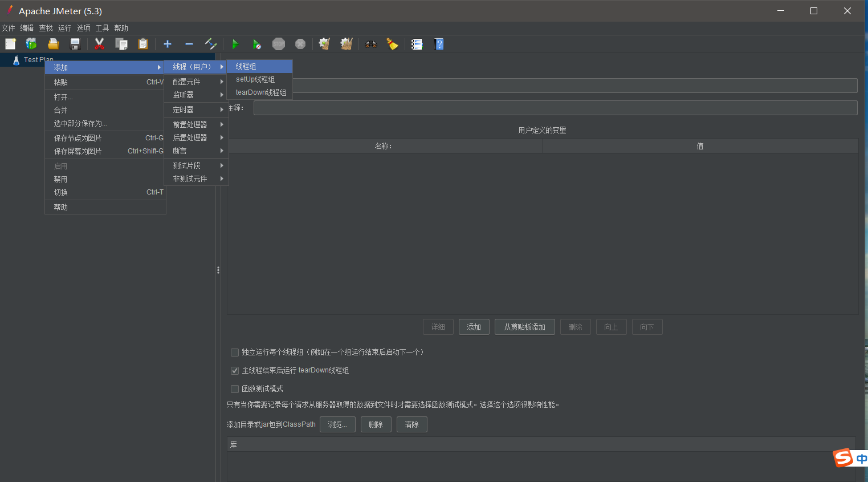868x482 pixels.
Task: Open the Templates icon in toolbar
Action: (31, 44)
